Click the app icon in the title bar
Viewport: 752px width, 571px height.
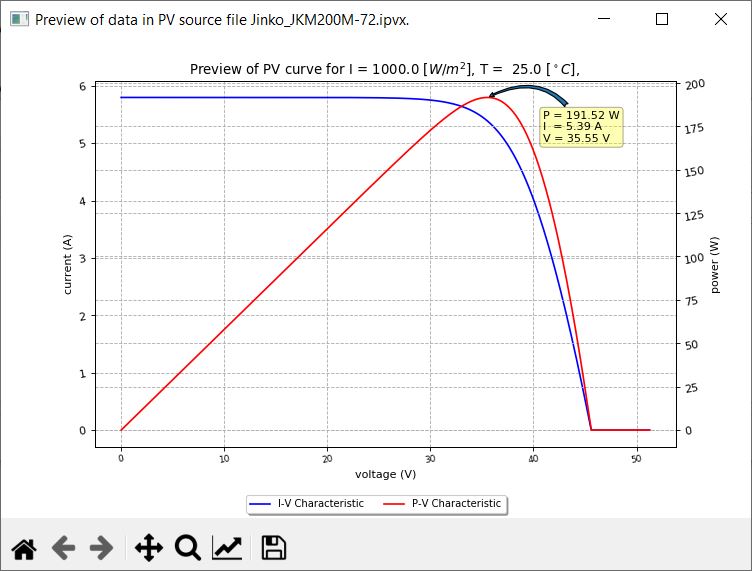(19, 19)
